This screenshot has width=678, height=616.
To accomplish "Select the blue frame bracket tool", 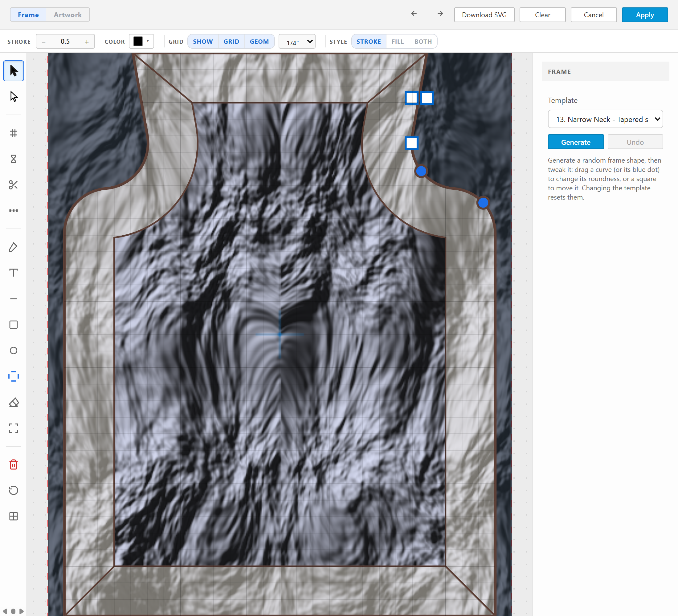I will [14, 376].
